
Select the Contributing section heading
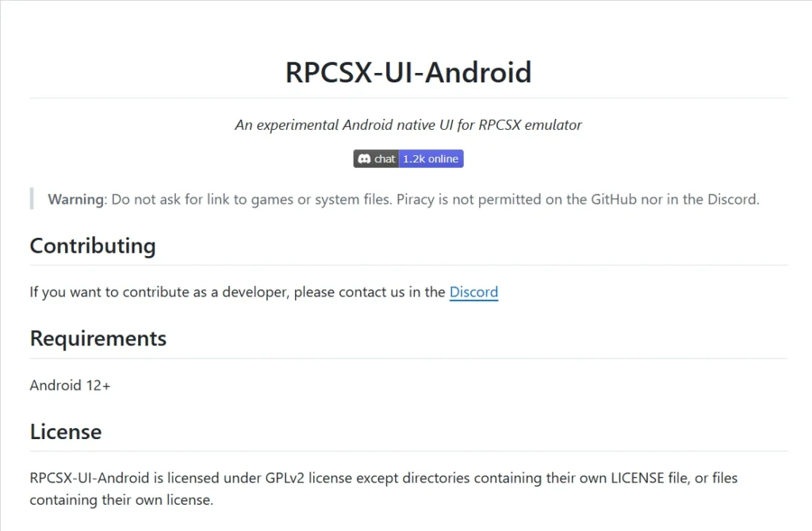(x=93, y=246)
